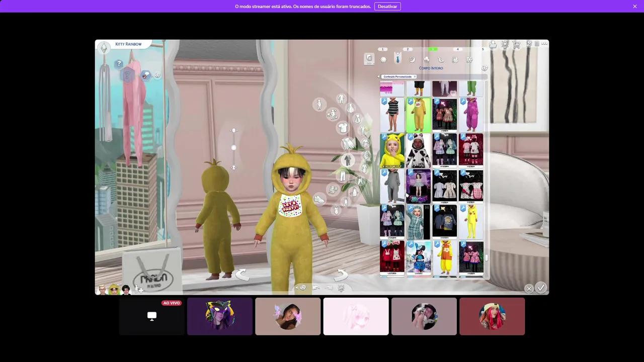Select the snowflake cold weather category
This screenshot has width=644, height=362.
pyautogui.click(x=469, y=59)
